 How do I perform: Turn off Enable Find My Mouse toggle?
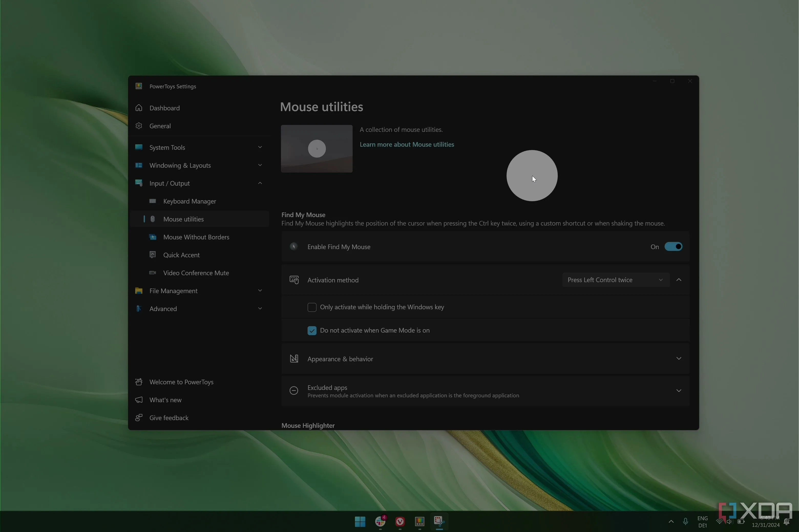click(673, 247)
